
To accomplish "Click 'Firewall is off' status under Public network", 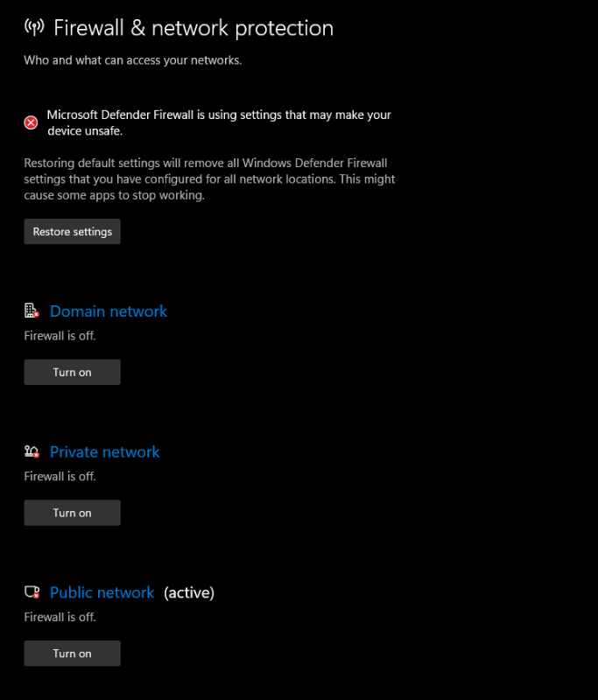I will (60, 617).
